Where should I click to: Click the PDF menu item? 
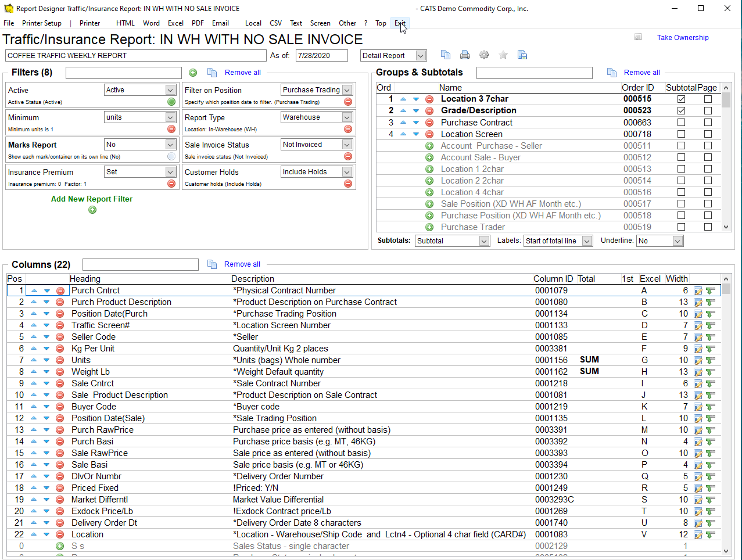(198, 23)
